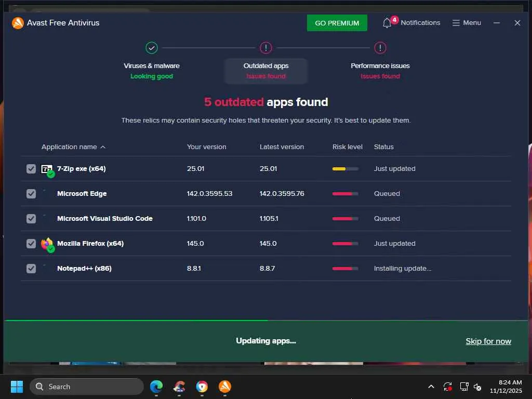
Task: Launch Microsoft Edge from the taskbar
Action: [156, 387]
